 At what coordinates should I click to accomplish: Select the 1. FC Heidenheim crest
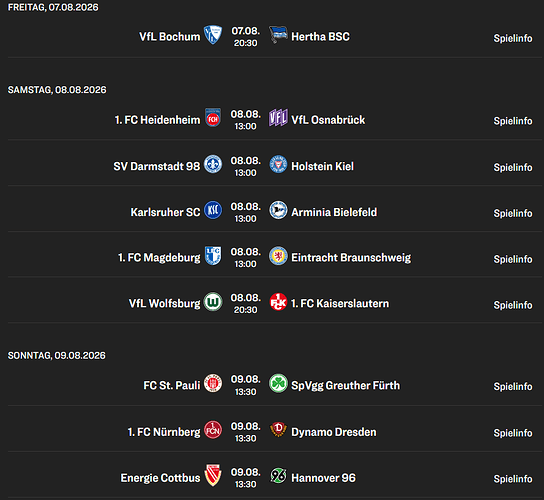coord(213,118)
